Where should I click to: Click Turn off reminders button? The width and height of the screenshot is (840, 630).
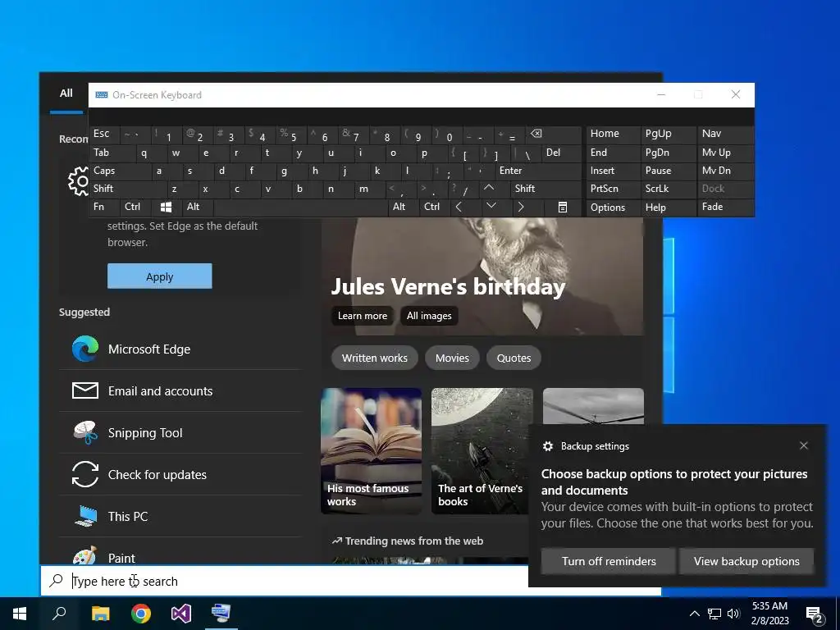(x=609, y=561)
